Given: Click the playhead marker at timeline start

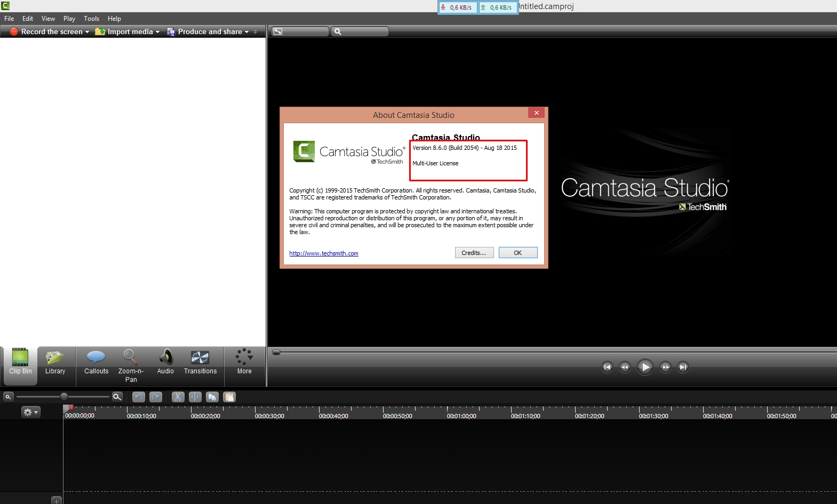Looking at the screenshot, I should pyautogui.click(x=70, y=407).
